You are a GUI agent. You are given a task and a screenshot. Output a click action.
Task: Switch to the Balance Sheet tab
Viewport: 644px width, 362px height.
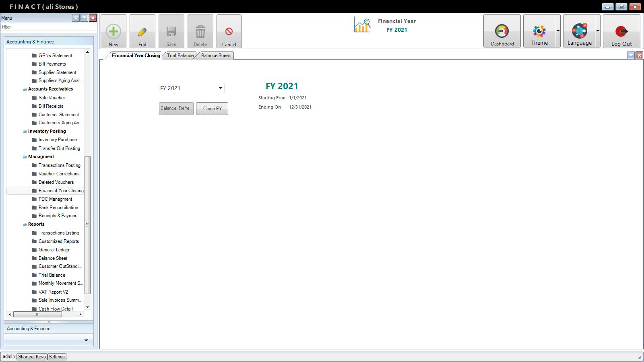pos(215,56)
